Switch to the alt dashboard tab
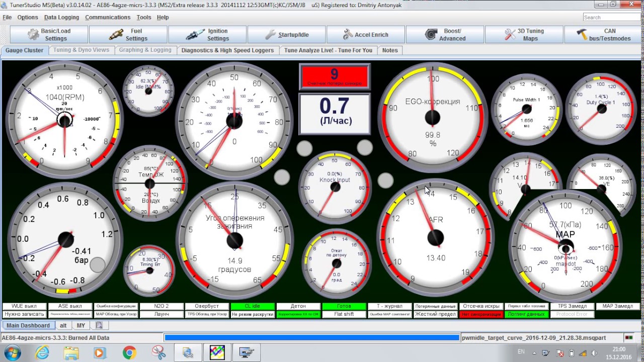Viewport: 644px width, 362px height. pyautogui.click(x=63, y=325)
